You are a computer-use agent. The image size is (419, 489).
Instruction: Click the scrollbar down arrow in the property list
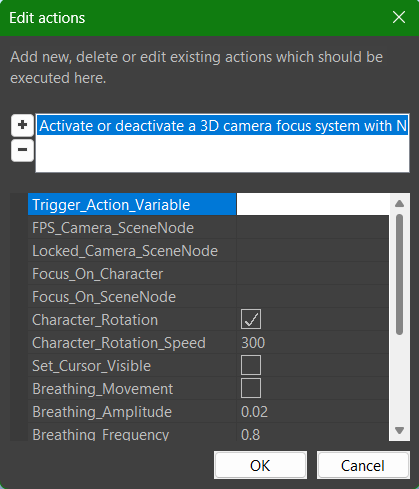click(399, 430)
